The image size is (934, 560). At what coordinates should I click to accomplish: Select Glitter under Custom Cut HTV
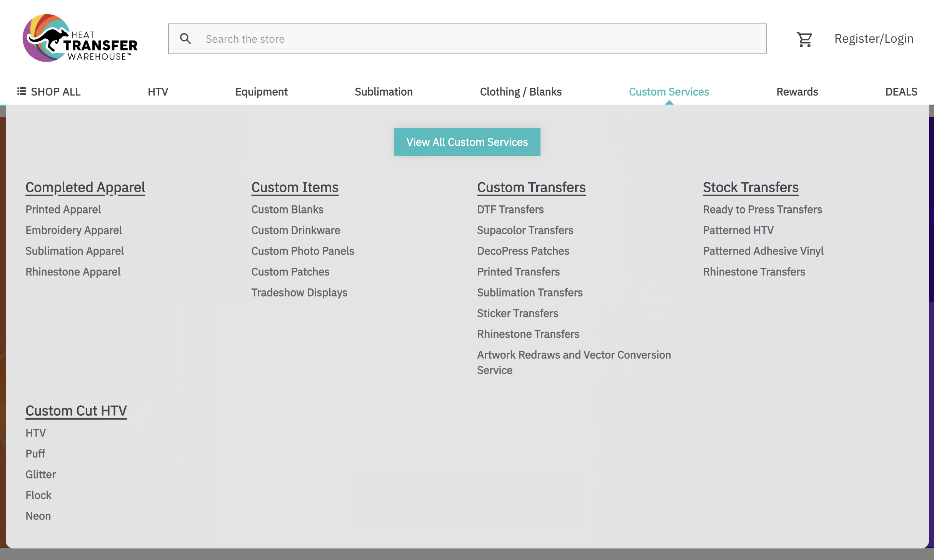pyautogui.click(x=40, y=475)
